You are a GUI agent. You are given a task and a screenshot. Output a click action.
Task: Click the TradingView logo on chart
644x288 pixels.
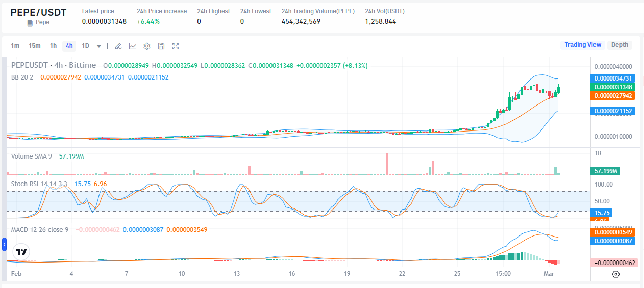click(21, 252)
